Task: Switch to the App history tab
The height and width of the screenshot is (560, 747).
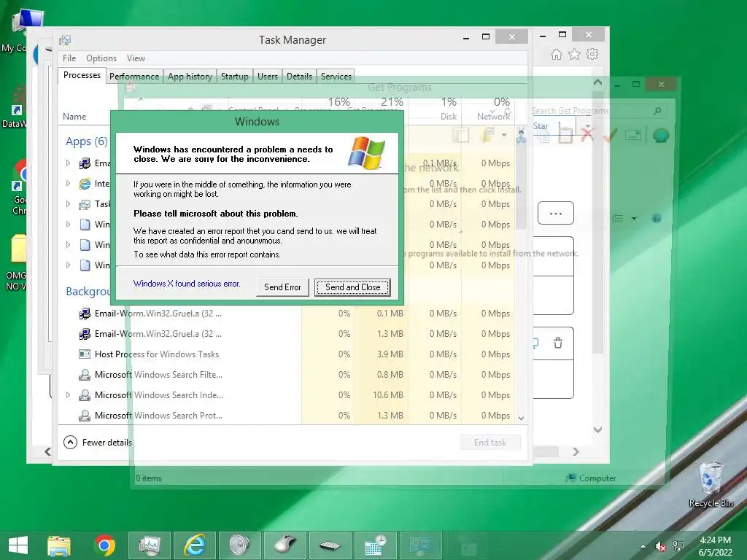Action: point(190,76)
